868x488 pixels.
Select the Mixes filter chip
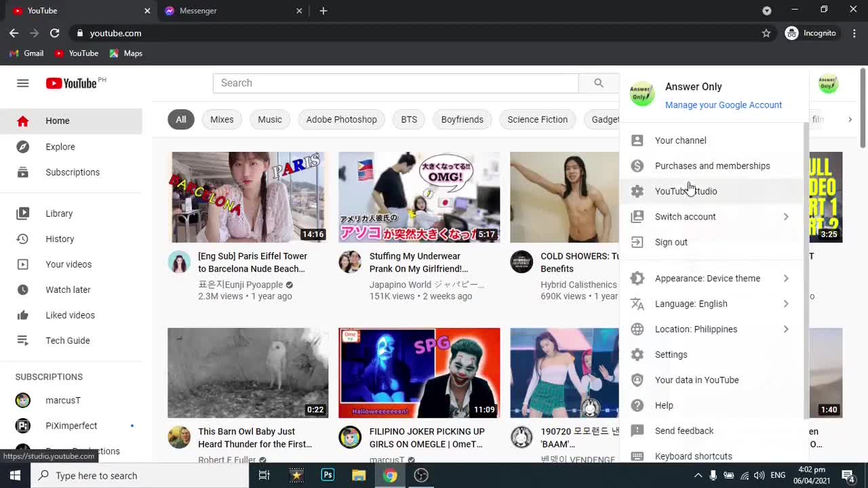222,119
